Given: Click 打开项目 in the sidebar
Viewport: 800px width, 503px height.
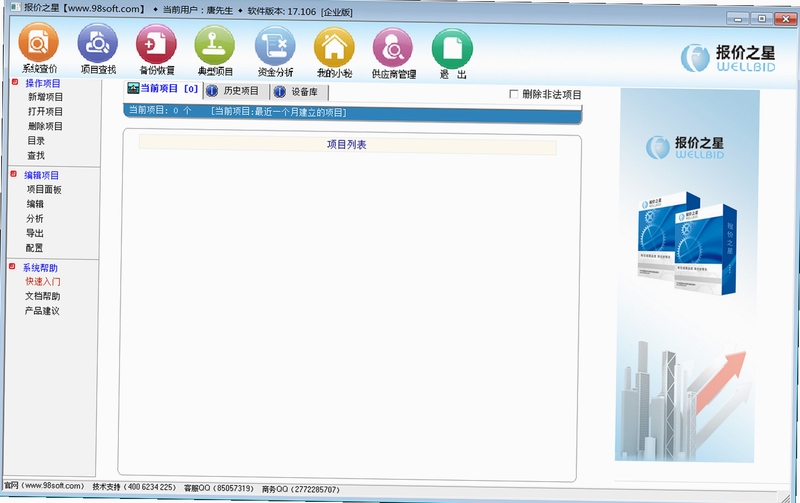Looking at the screenshot, I should 45,111.
